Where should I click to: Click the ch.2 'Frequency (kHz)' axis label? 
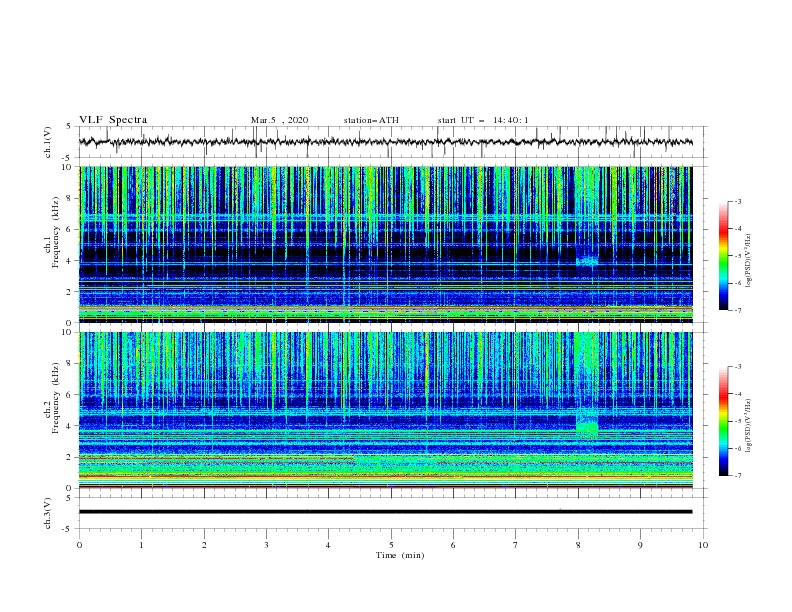coord(56,398)
